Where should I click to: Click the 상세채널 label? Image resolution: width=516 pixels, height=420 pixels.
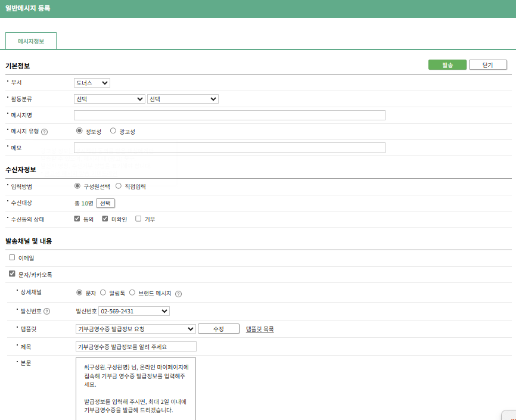31,292
